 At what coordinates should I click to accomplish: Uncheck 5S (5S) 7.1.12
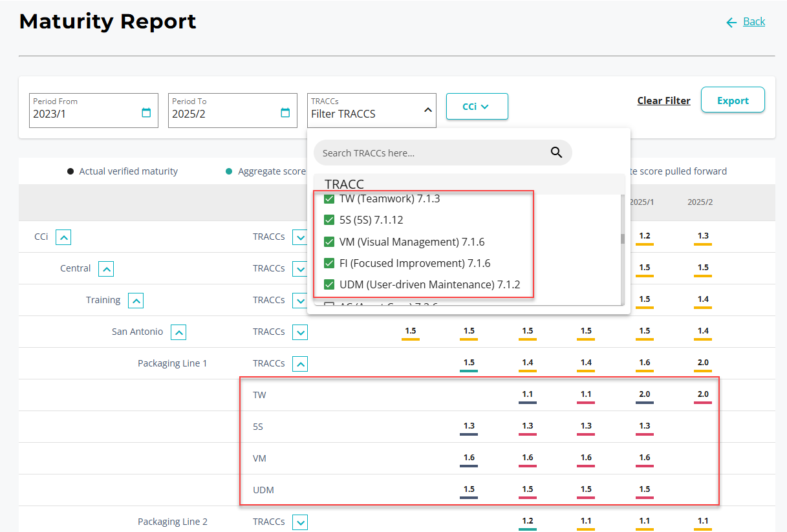tap(329, 220)
